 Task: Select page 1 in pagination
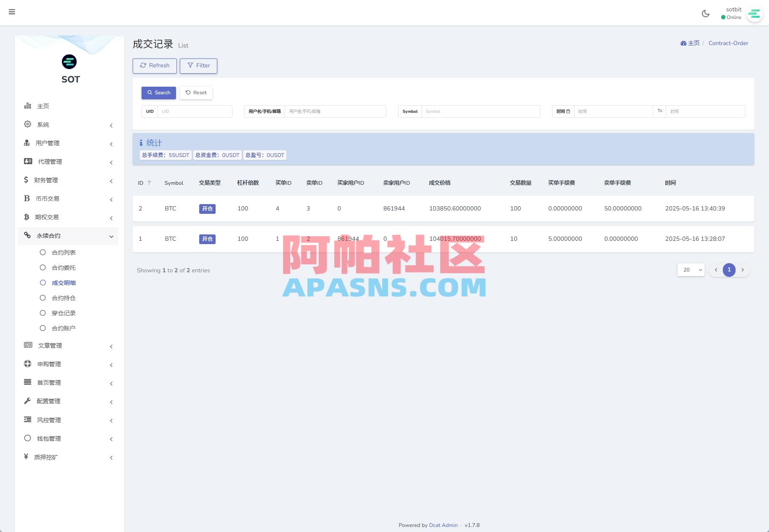[729, 270]
